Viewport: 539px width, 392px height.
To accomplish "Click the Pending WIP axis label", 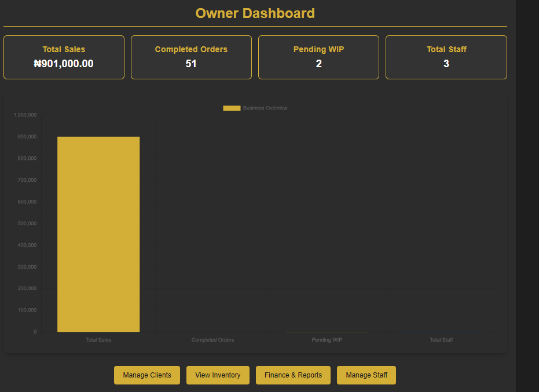I will [327, 340].
